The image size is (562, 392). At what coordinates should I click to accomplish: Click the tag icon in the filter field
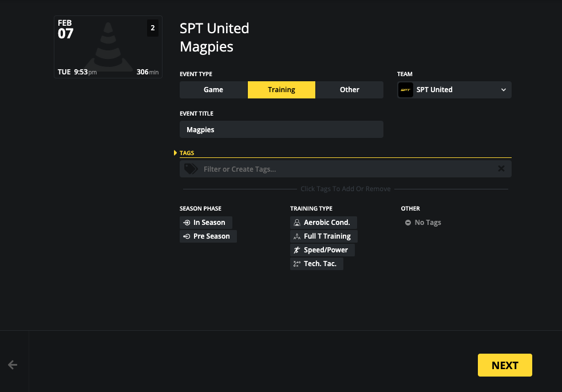(191, 168)
